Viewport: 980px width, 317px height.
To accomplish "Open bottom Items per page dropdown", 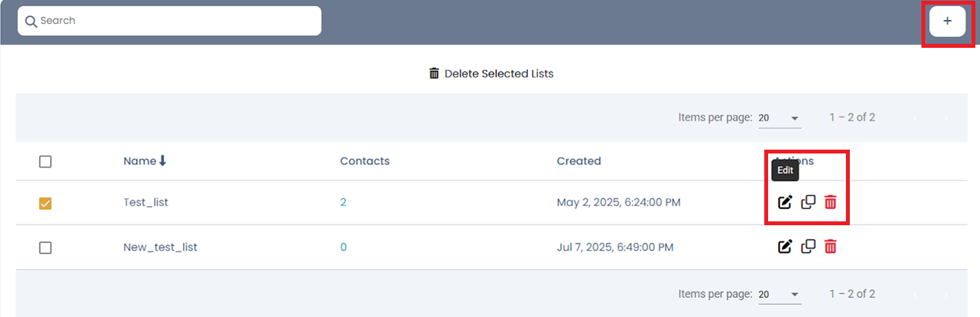I will [779, 294].
